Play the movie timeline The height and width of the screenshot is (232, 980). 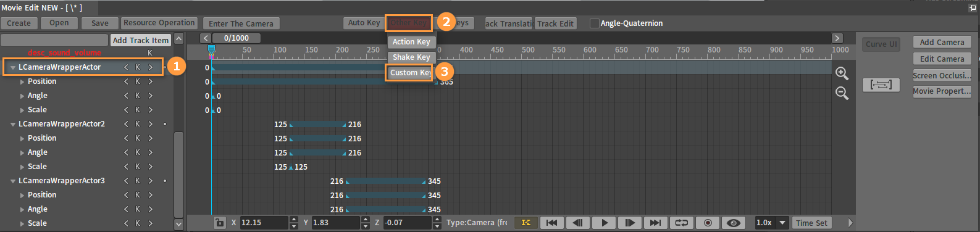[x=604, y=223]
